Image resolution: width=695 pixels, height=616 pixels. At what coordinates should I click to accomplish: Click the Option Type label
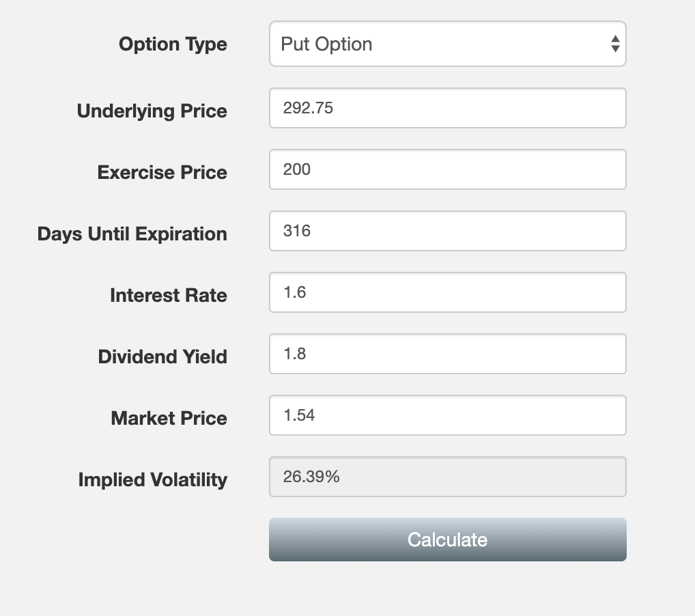coord(172,44)
